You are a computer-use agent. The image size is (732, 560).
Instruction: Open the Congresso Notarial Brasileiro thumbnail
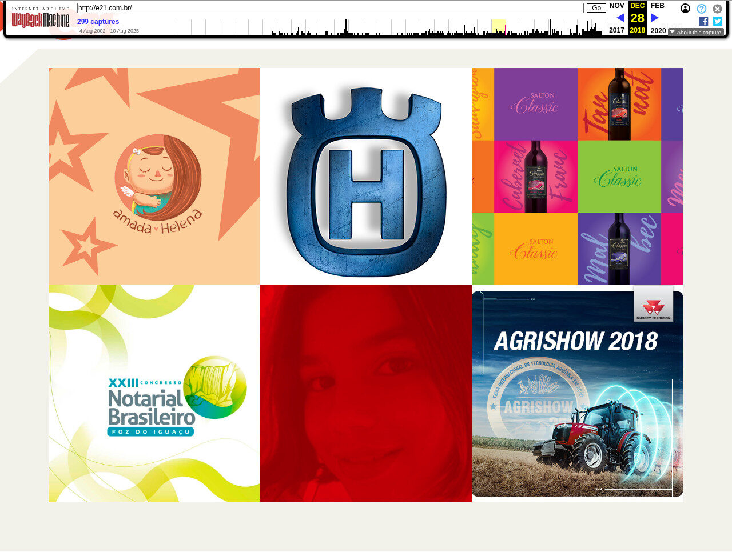pyautogui.click(x=154, y=394)
